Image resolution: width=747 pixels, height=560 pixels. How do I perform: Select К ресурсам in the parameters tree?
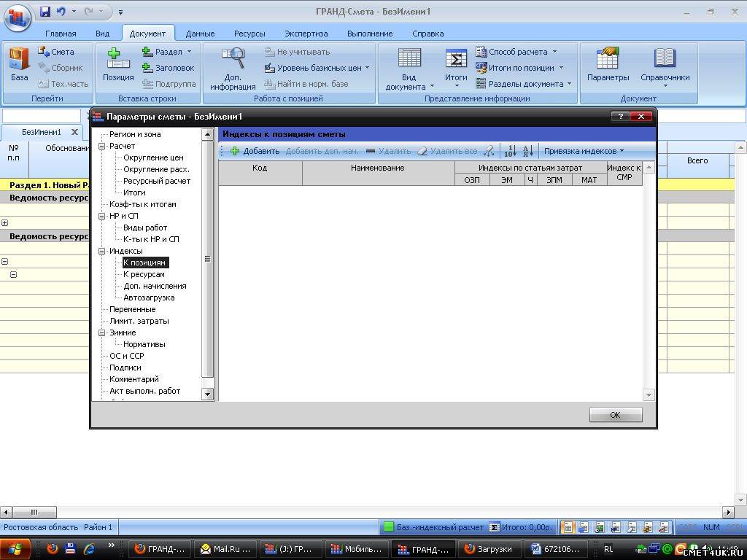pos(144,274)
